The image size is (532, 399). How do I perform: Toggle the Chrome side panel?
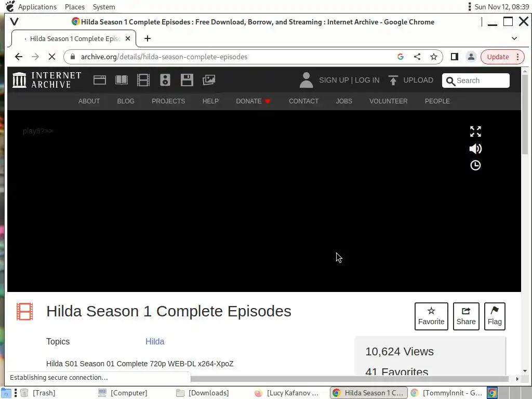(454, 57)
